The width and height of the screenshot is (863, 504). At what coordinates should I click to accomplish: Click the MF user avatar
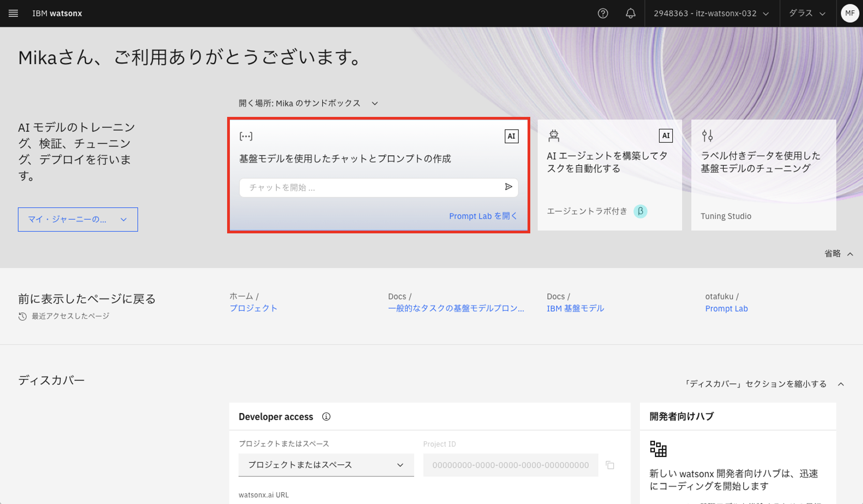point(849,13)
